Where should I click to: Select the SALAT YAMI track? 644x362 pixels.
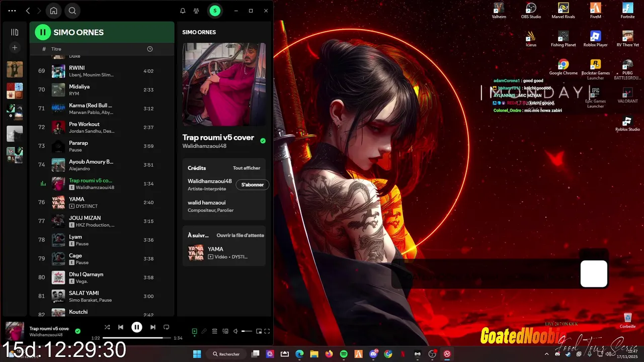coord(102,296)
